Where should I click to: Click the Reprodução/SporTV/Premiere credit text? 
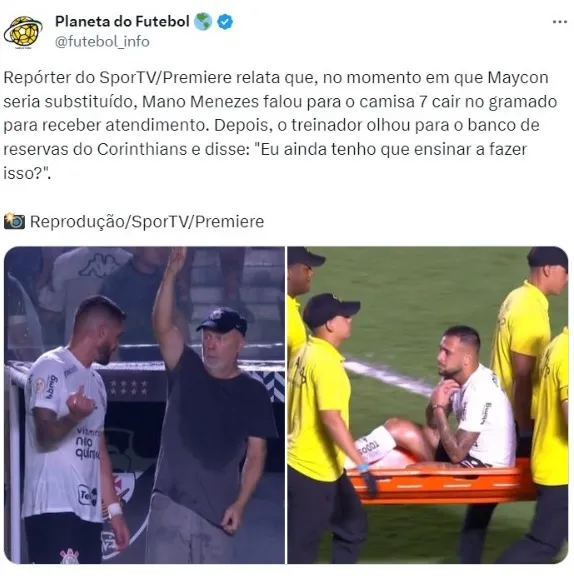pos(147,222)
